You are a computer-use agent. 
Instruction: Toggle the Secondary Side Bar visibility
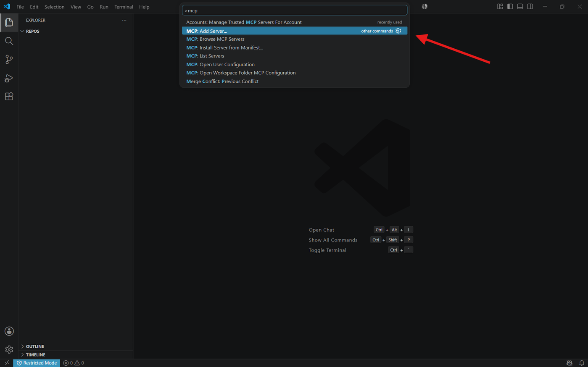click(x=530, y=6)
